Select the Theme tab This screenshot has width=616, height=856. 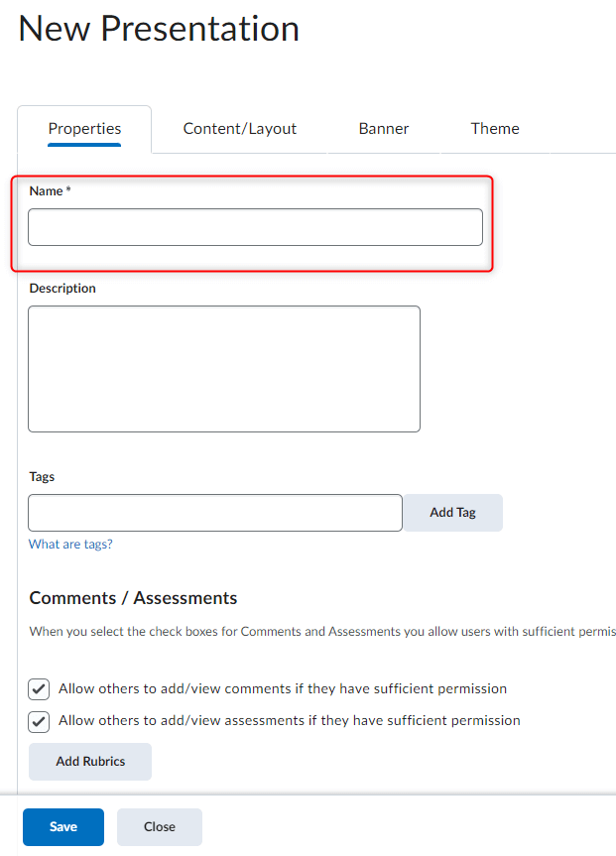[495, 129]
